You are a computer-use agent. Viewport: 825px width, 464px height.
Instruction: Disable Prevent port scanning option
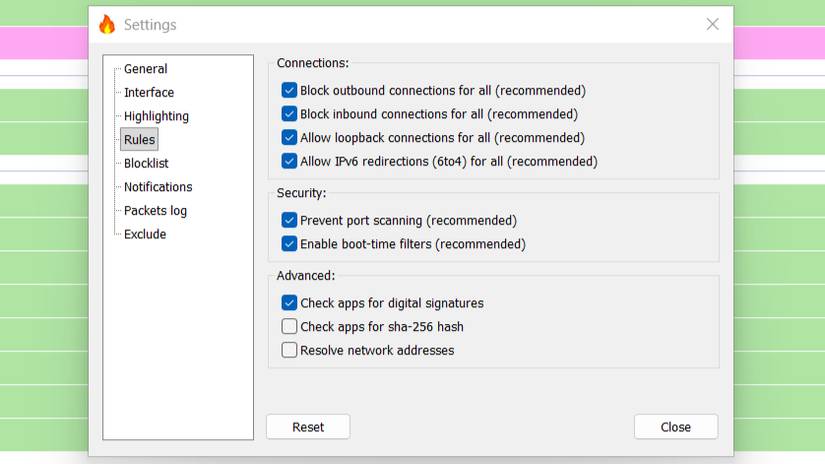[289, 220]
